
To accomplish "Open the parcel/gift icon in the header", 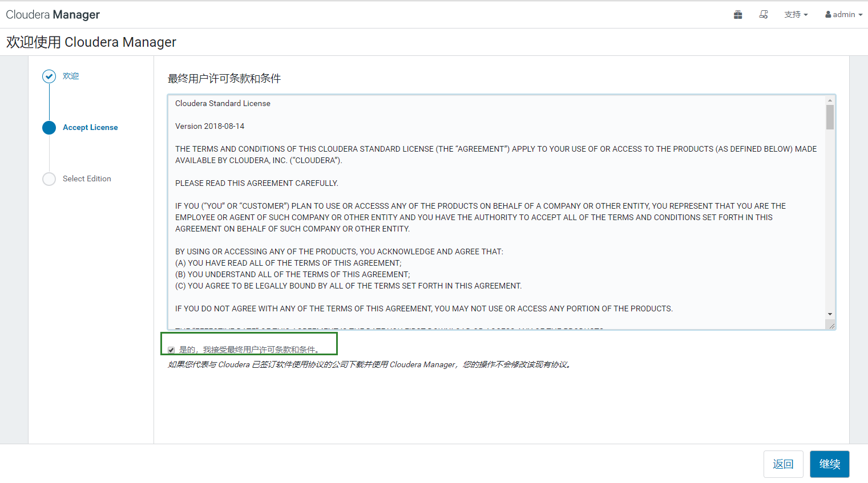I will pos(738,15).
